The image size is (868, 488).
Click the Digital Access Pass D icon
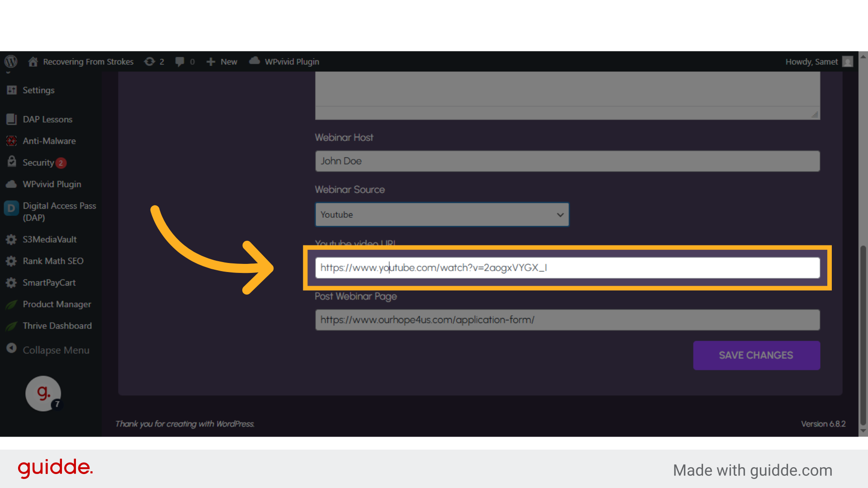(11, 208)
